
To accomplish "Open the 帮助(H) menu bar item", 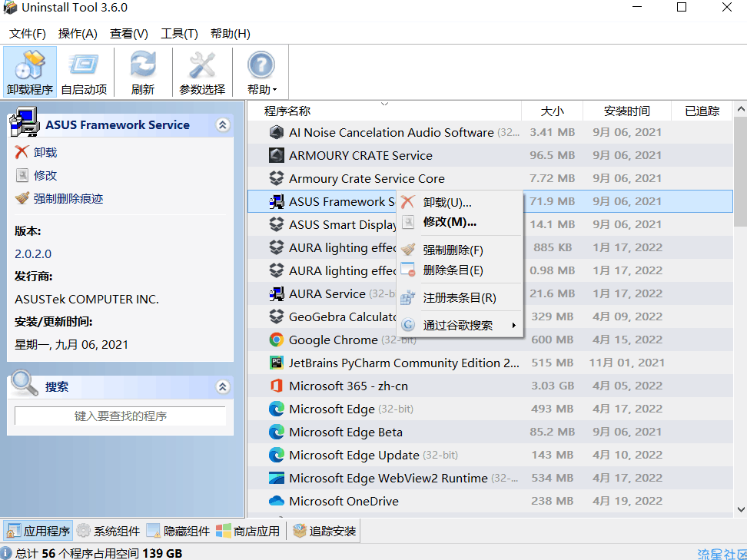I will (230, 33).
